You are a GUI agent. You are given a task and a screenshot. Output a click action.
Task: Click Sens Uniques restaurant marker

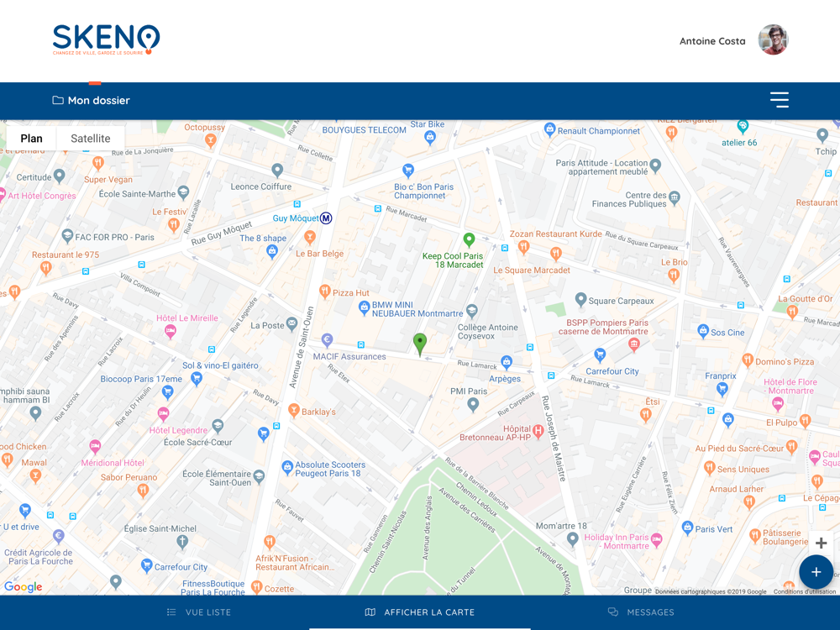click(710, 468)
